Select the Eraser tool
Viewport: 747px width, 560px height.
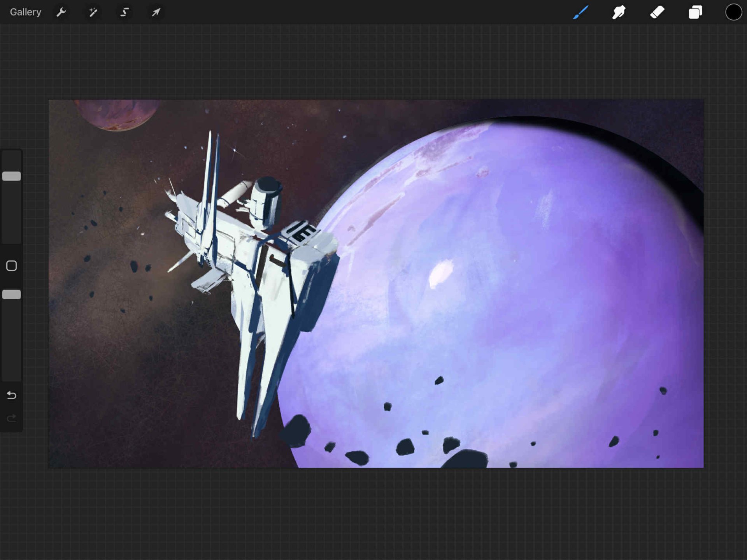(657, 12)
